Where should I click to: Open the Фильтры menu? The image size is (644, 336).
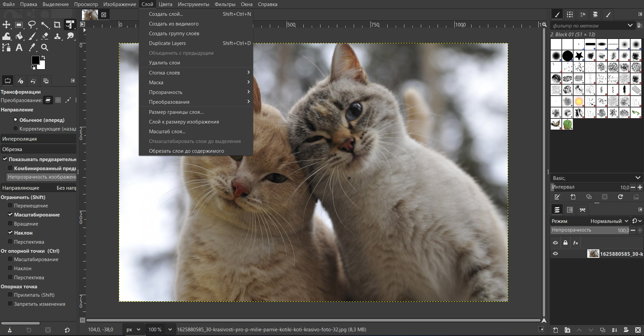click(x=225, y=4)
